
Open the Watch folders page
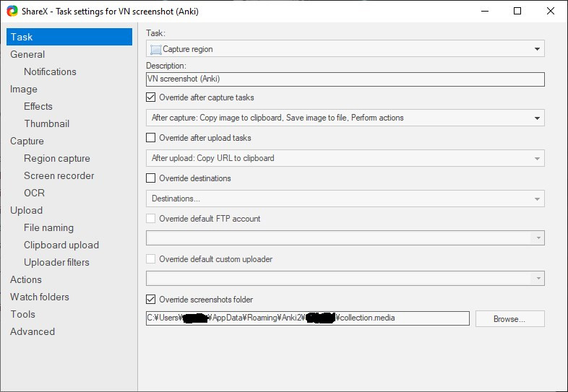40,297
